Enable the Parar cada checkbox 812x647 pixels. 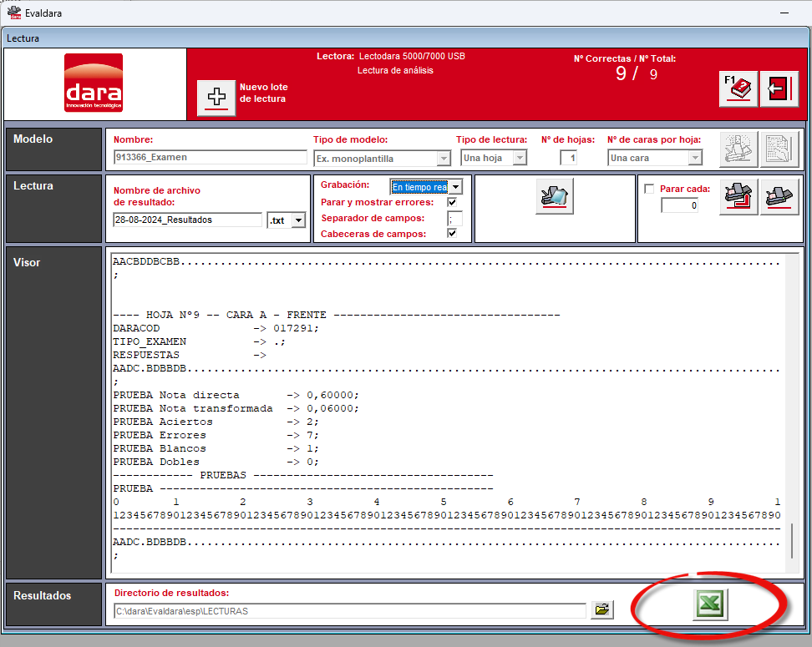tap(649, 189)
